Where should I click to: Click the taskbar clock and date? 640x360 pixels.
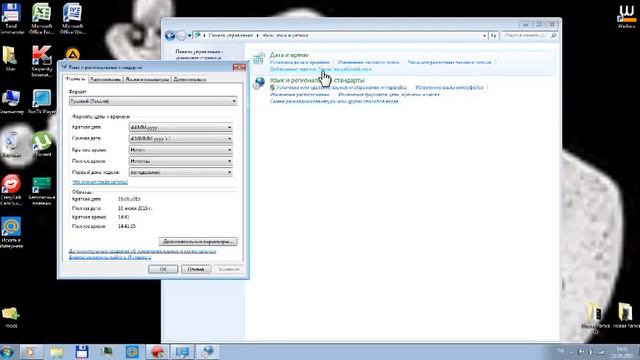click(622, 352)
